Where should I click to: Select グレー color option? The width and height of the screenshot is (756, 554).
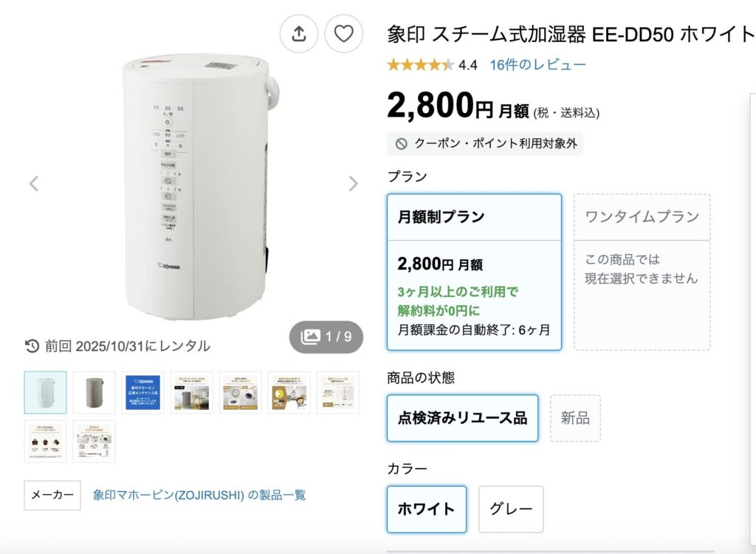(511, 509)
